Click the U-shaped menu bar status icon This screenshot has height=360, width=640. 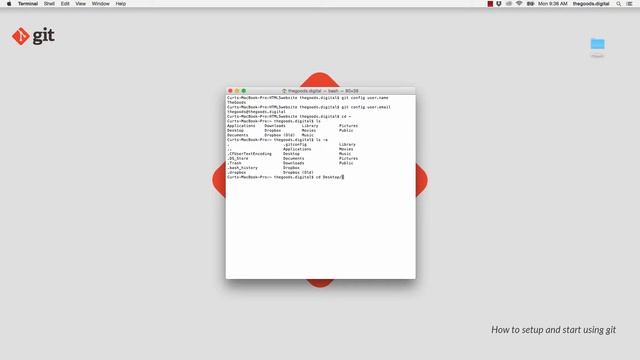[499, 4]
